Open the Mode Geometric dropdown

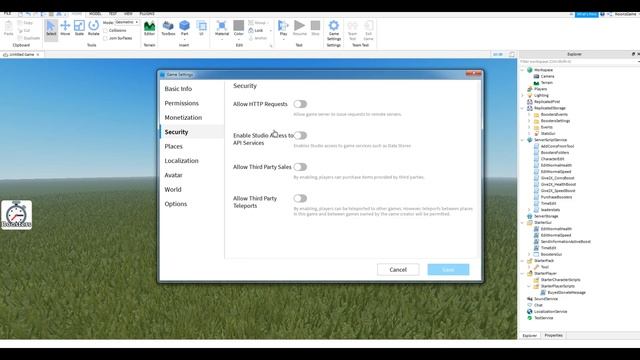pyautogui.click(x=127, y=22)
